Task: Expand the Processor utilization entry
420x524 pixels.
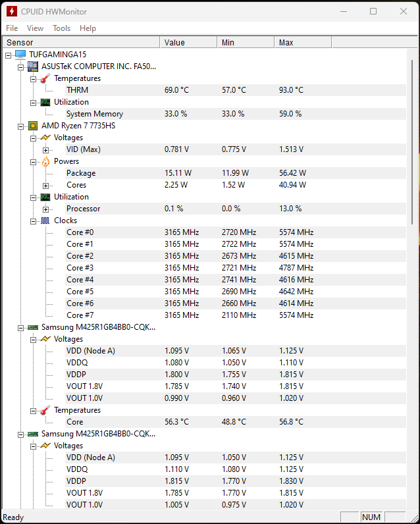Action: tap(46, 209)
